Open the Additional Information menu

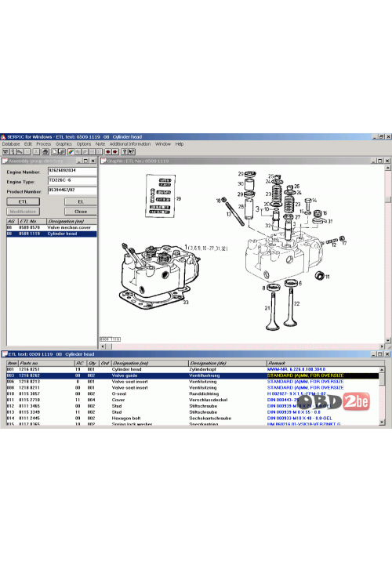tap(130, 143)
